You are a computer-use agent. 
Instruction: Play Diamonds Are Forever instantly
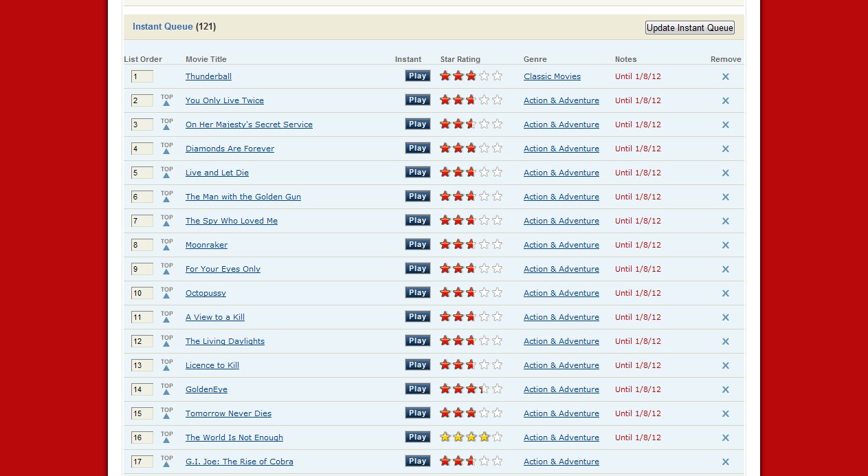pos(417,148)
